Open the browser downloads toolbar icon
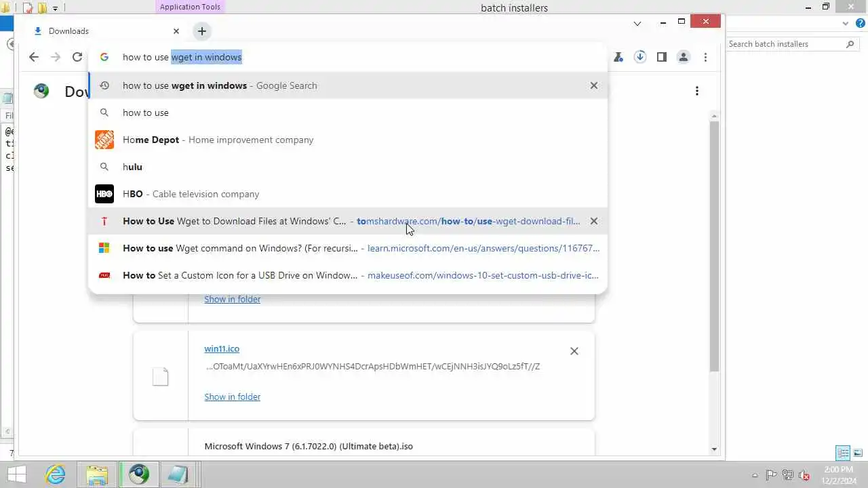This screenshot has height=488, width=868. (639, 57)
